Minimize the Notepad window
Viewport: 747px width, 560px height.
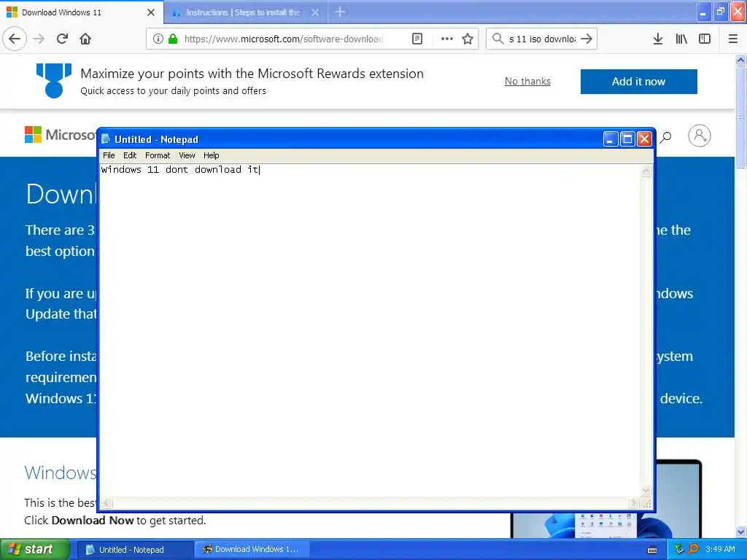[x=611, y=139]
